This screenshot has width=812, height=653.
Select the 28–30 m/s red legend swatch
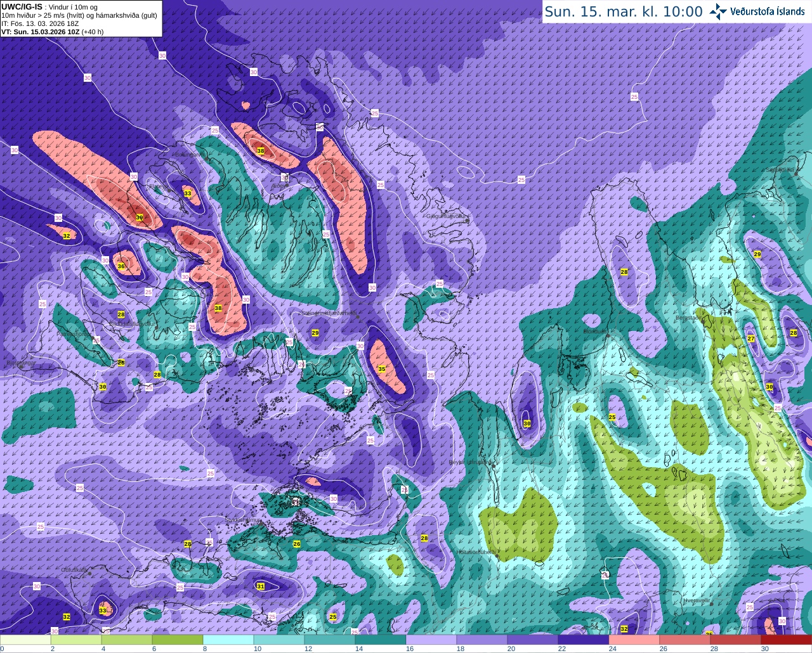[736, 640]
